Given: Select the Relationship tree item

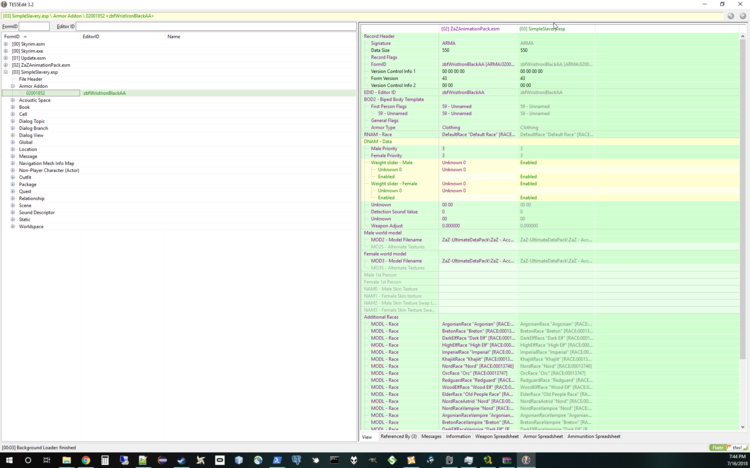Looking at the screenshot, I should [32, 198].
